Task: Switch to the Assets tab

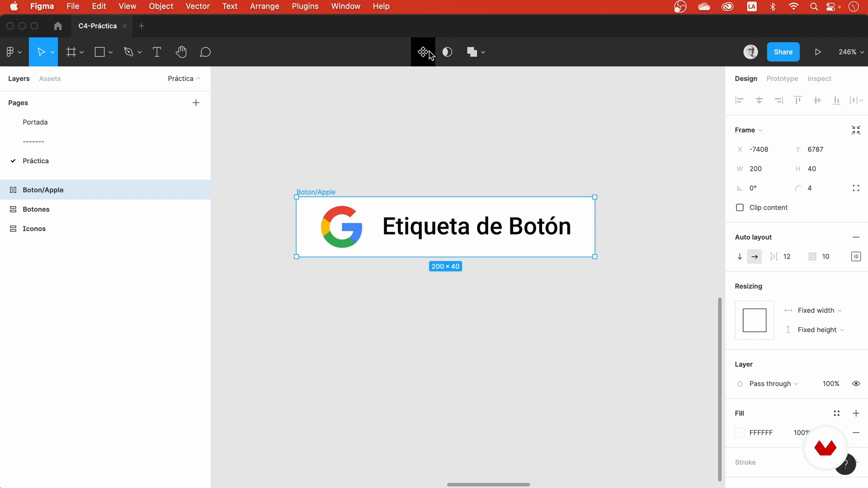Action: [x=50, y=79]
